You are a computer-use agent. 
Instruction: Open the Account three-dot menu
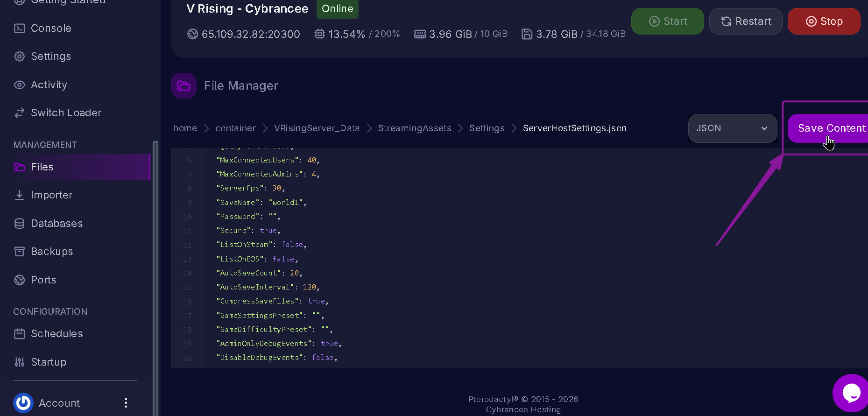126,403
